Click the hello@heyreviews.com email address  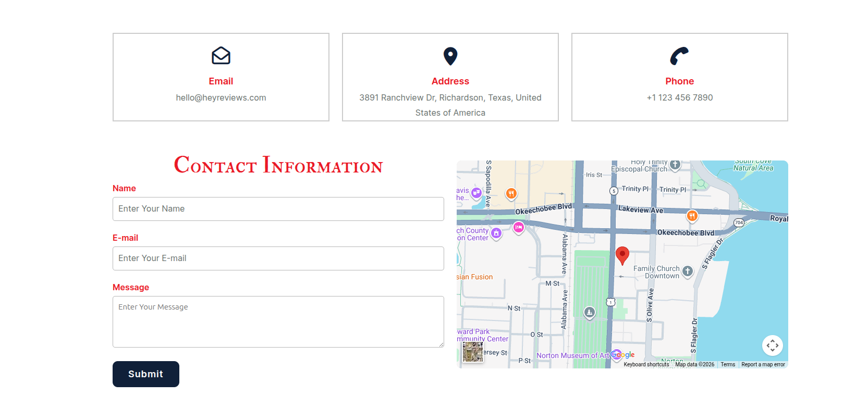point(221,98)
